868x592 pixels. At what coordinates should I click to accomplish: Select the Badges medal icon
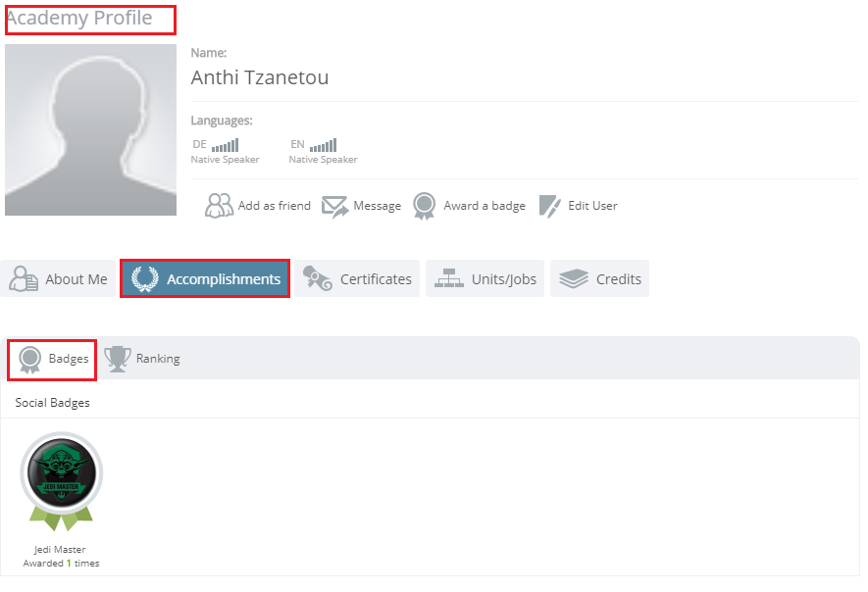(28, 357)
